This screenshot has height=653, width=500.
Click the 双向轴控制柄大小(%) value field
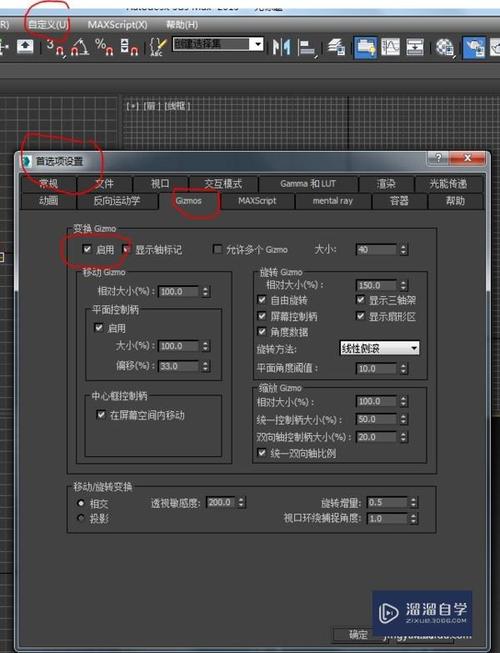coord(376,437)
